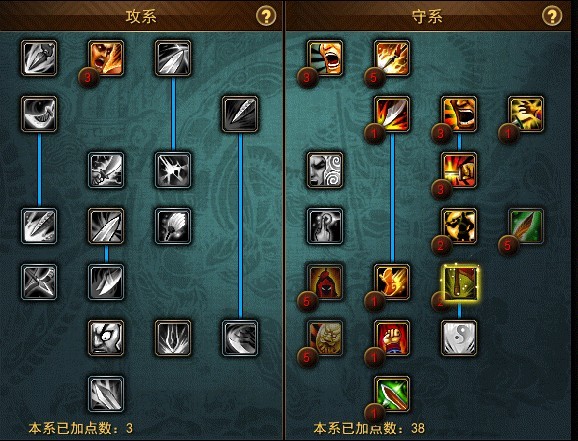Click the grey grinning mouth skill icon

pyautogui.click(x=39, y=114)
